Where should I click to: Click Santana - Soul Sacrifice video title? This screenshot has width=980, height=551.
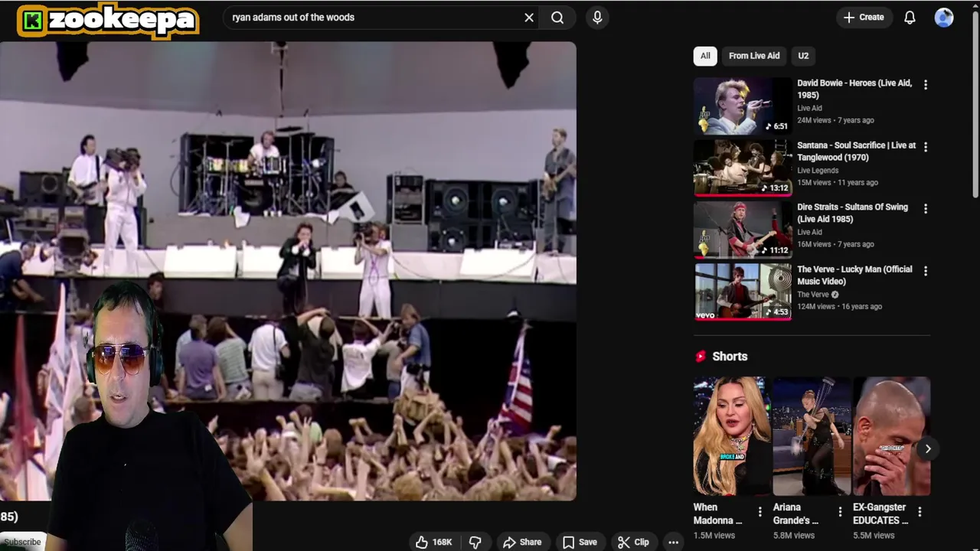click(856, 151)
